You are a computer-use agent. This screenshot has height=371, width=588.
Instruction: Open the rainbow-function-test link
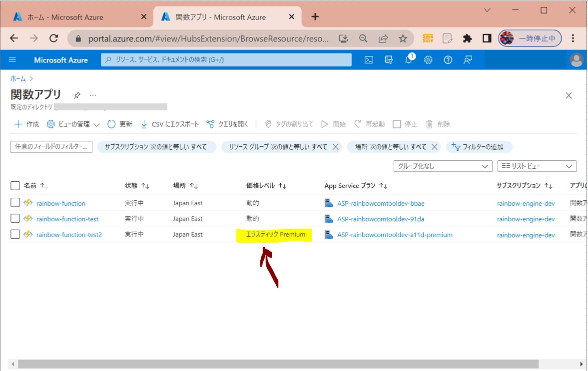click(x=67, y=219)
